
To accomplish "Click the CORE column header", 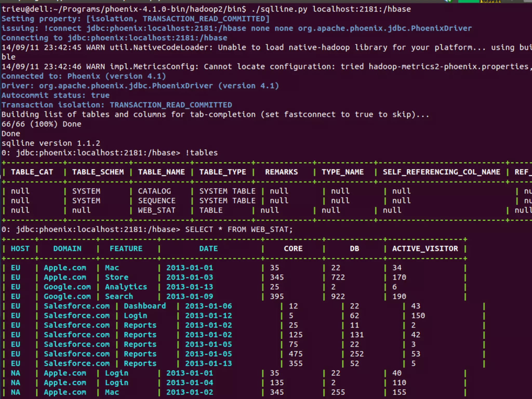I will point(293,249).
